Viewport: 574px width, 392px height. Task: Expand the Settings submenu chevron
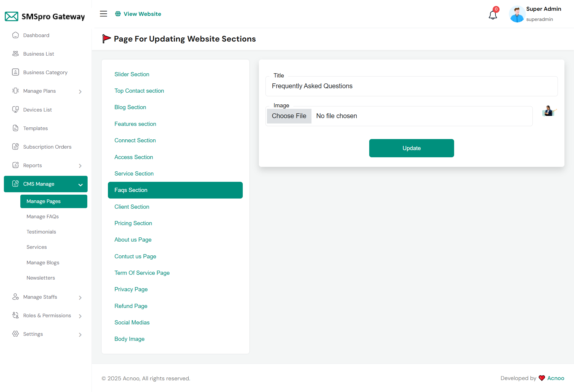[80, 335]
